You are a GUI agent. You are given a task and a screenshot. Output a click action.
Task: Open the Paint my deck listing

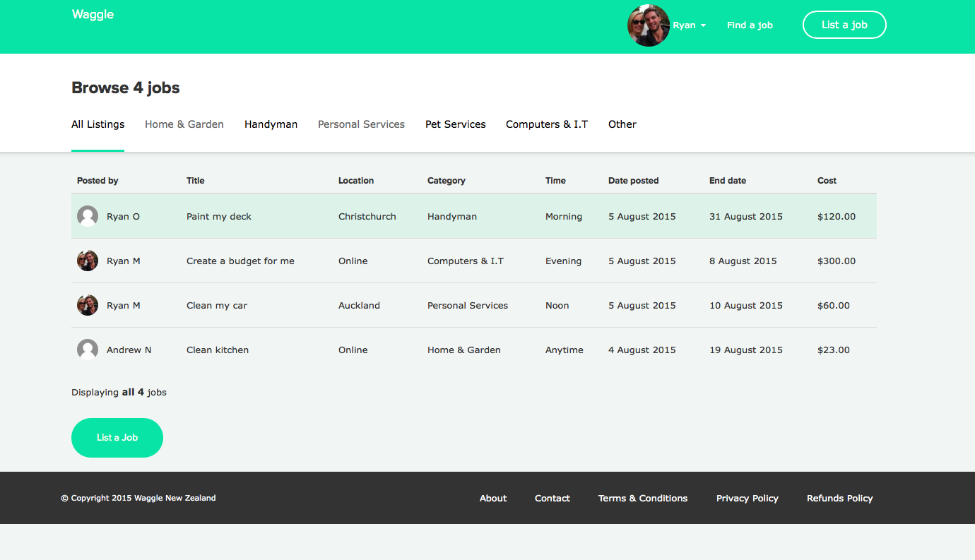[219, 217]
